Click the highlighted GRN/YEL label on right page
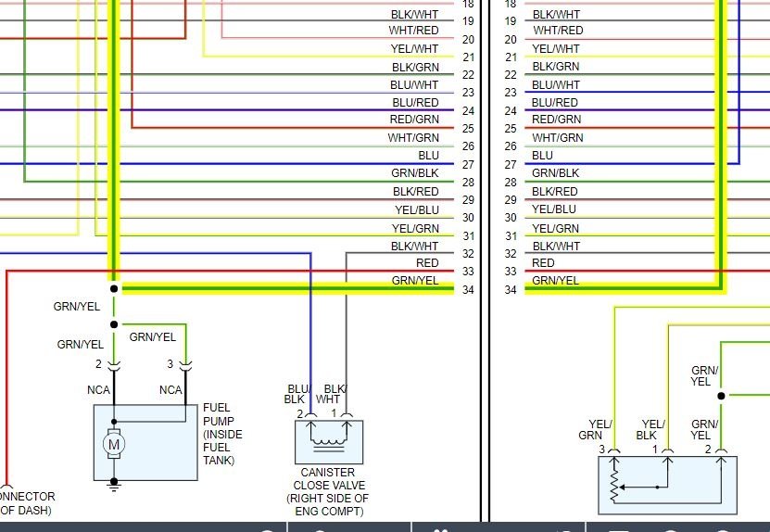The image size is (770, 532). [x=555, y=281]
